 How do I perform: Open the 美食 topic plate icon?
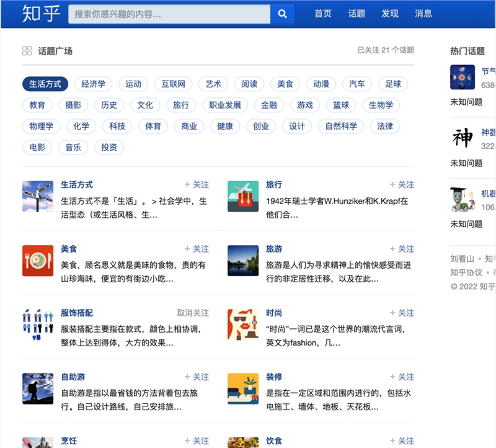[x=38, y=261]
